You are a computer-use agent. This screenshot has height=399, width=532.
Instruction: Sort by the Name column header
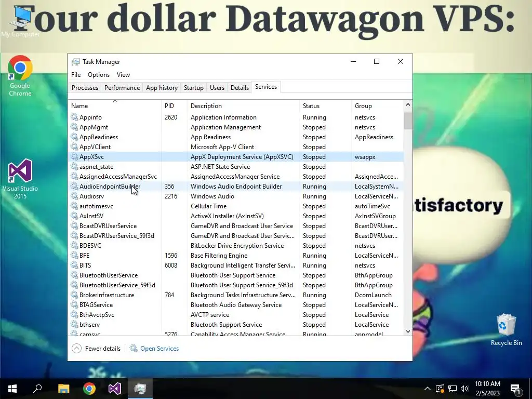pyautogui.click(x=115, y=106)
